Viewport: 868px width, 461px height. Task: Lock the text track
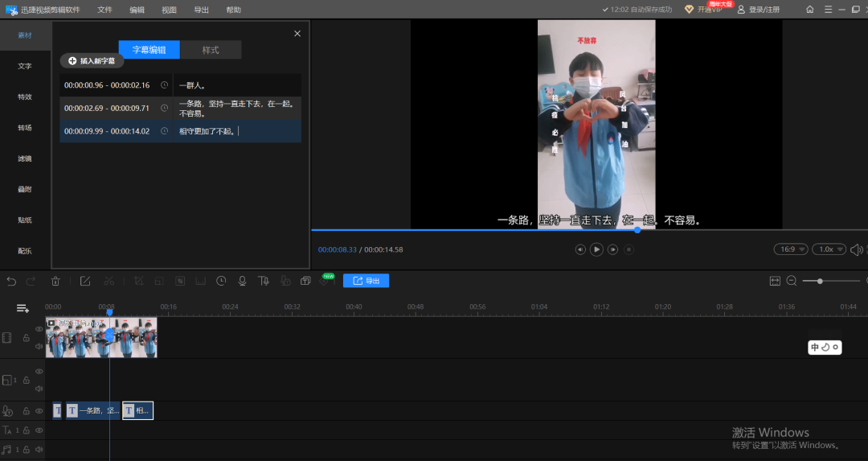coord(26,430)
